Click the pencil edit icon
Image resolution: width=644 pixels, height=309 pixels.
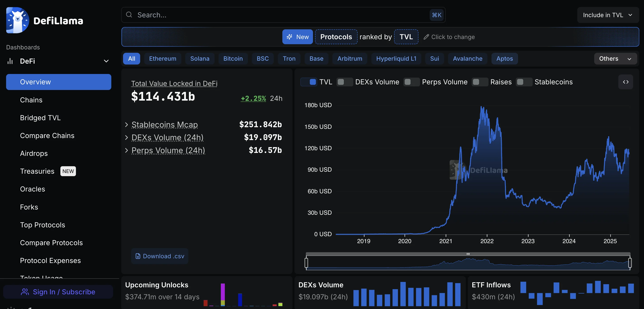[426, 37]
